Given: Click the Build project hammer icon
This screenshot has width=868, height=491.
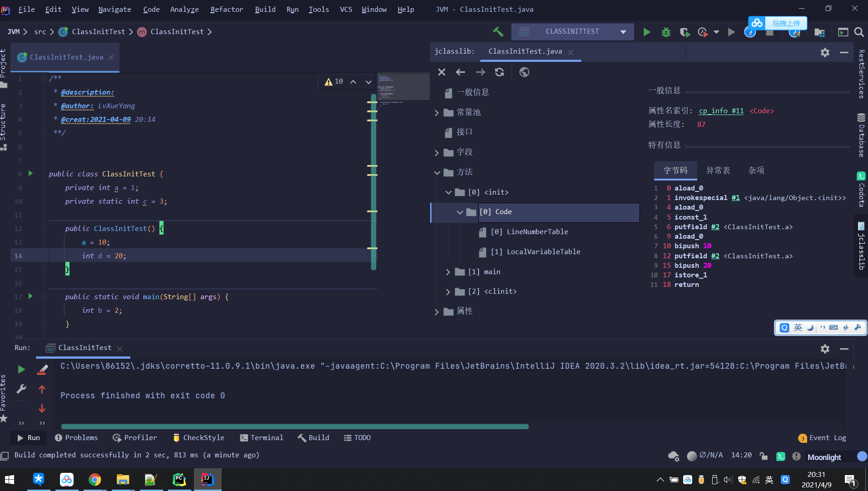Looking at the screenshot, I should click(x=498, y=32).
